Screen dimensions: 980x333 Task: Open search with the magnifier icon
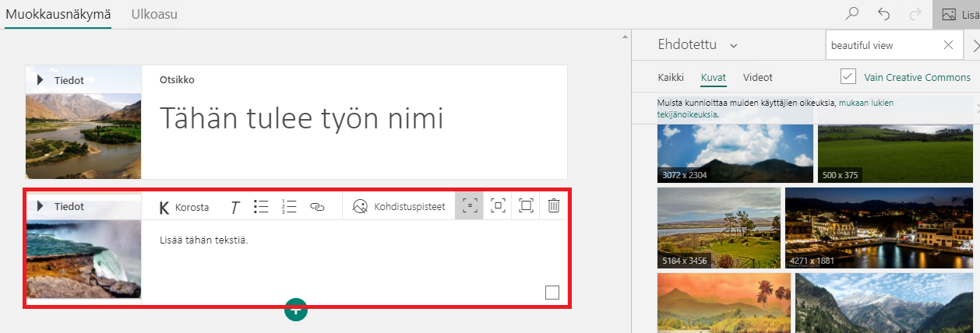(x=853, y=14)
